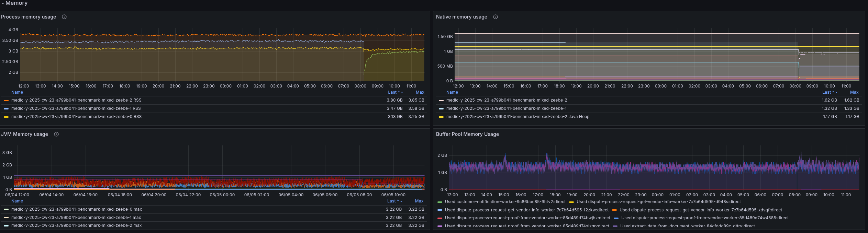The image size is (868, 233).
Task: Collapse the Memory row chevron
Action: click(3, 3)
